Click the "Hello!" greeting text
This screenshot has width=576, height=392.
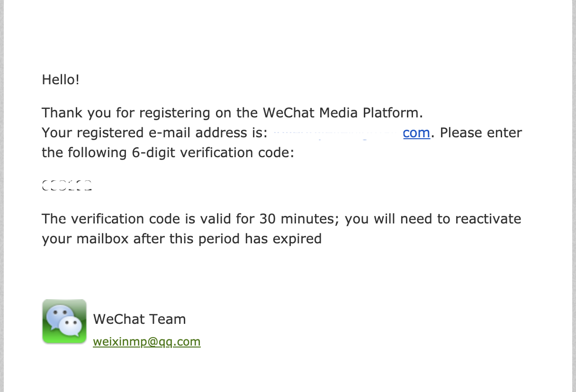(61, 79)
